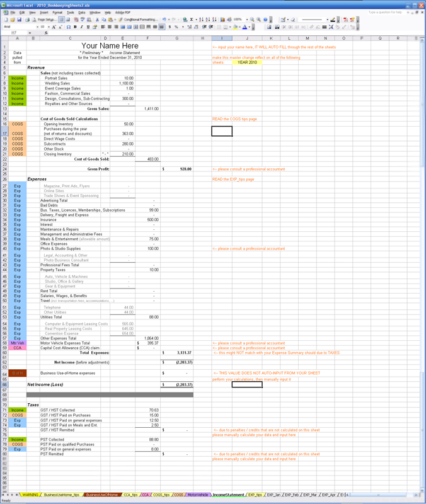426x504 pixels.
Task: Undo the last action
Action: [164, 20]
